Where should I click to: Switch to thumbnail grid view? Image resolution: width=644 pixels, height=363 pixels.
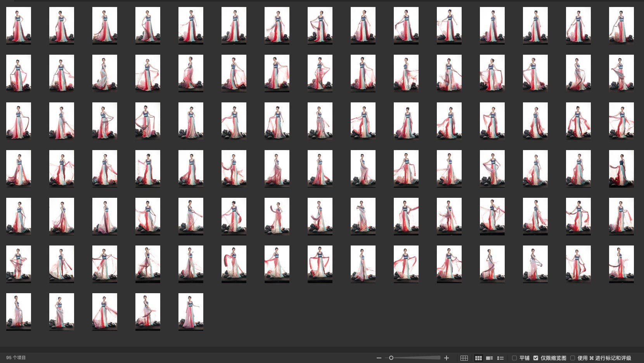(478, 358)
